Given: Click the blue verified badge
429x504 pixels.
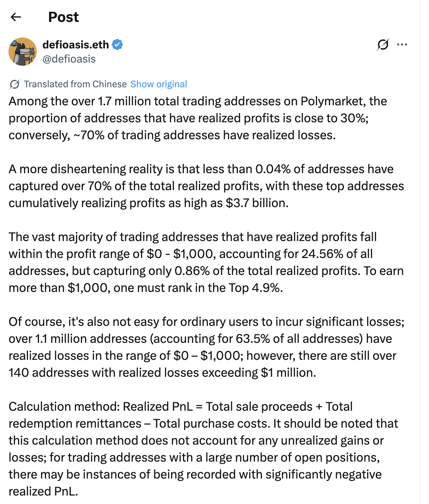Looking at the screenshot, I should 117,45.
